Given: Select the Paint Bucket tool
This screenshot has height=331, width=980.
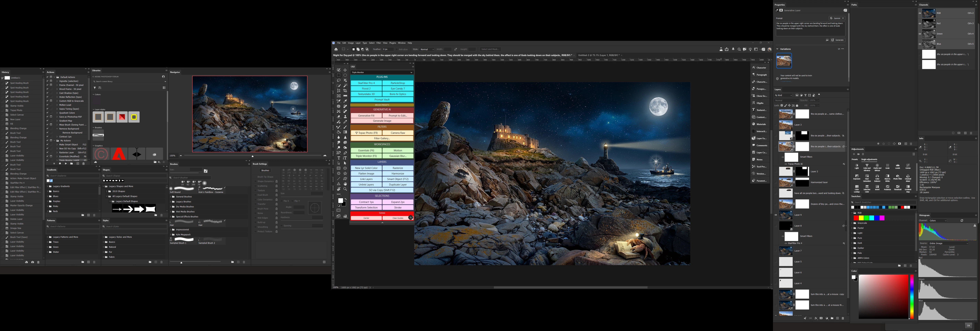Looking at the screenshot, I should click(x=339, y=132).
